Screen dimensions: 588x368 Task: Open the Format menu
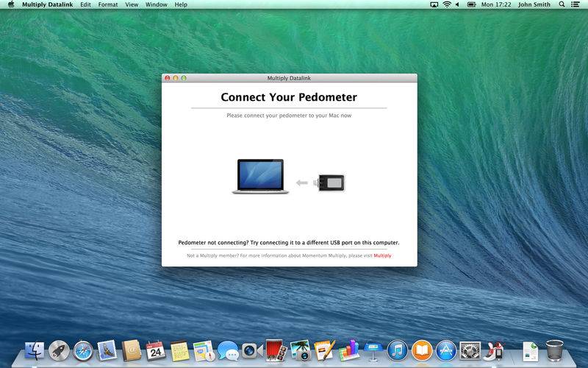(x=108, y=4)
